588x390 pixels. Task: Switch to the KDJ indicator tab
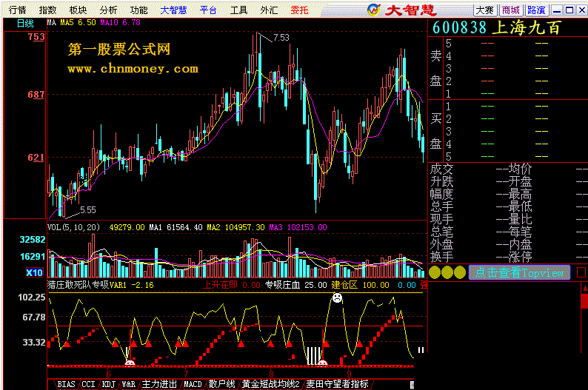[x=109, y=384]
